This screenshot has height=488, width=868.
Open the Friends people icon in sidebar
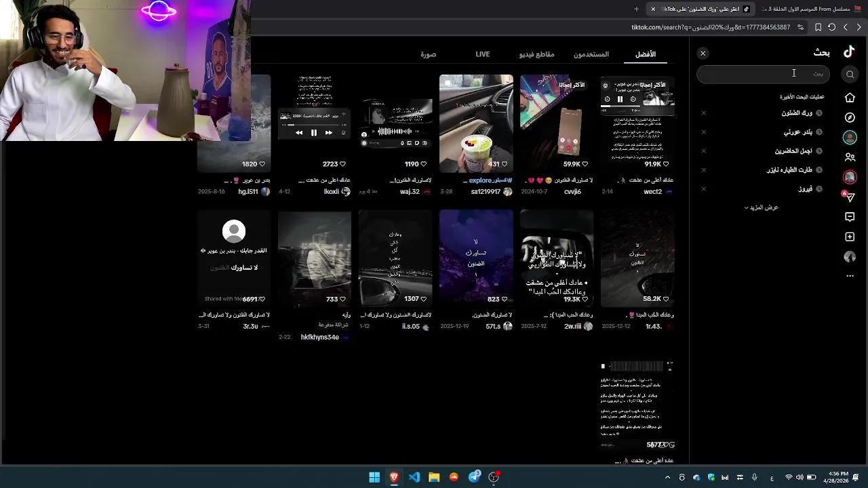[850, 157]
